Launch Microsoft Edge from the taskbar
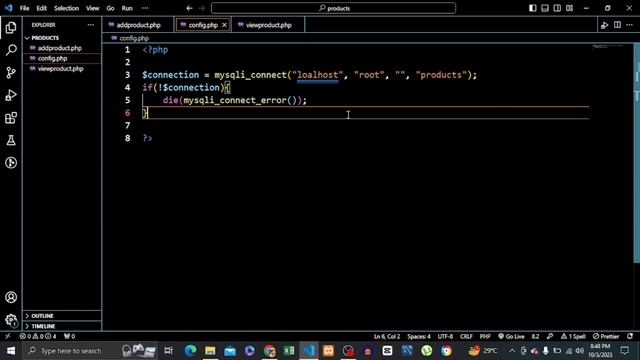Image resolution: width=640 pixels, height=360 pixels. click(x=190, y=351)
